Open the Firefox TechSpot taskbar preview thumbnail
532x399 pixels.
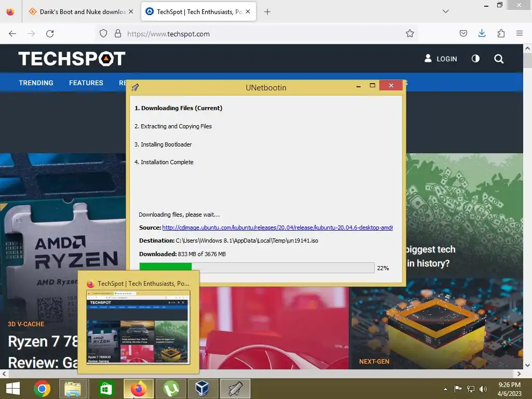click(138, 327)
